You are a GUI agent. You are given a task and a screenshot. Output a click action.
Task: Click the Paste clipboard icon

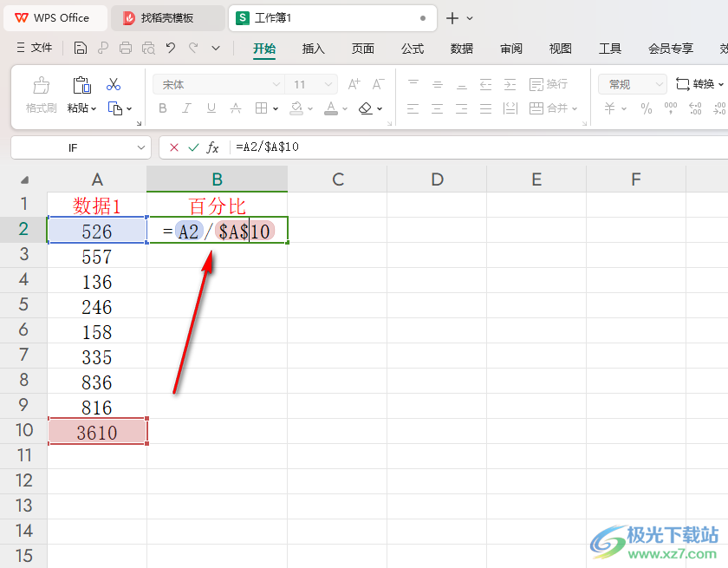point(81,86)
